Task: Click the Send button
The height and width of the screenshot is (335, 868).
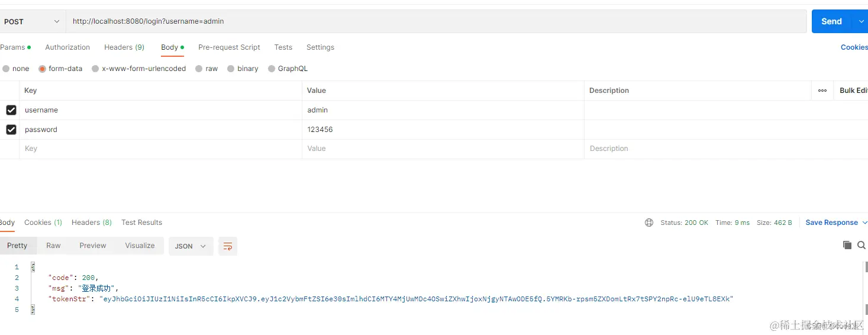Action: (831, 21)
